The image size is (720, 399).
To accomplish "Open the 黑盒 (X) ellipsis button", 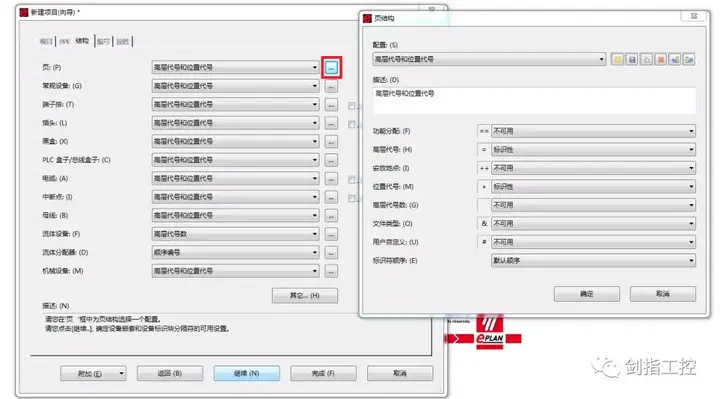I will (x=331, y=141).
